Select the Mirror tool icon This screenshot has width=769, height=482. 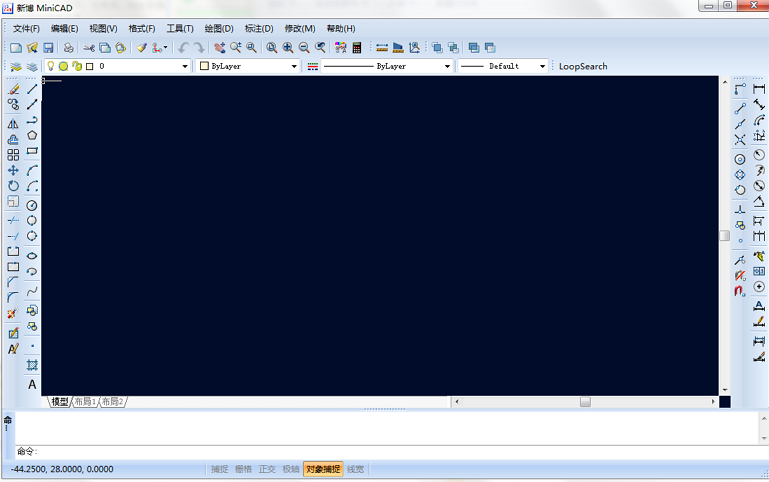pyautogui.click(x=13, y=124)
